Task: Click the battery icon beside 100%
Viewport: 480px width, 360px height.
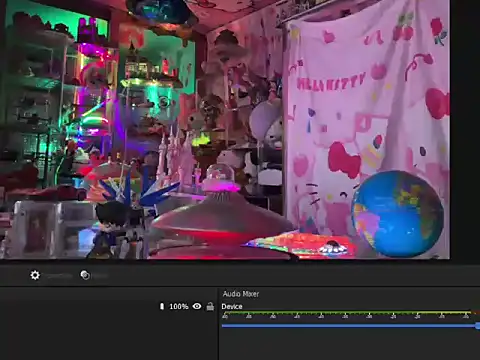Action: point(162,306)
